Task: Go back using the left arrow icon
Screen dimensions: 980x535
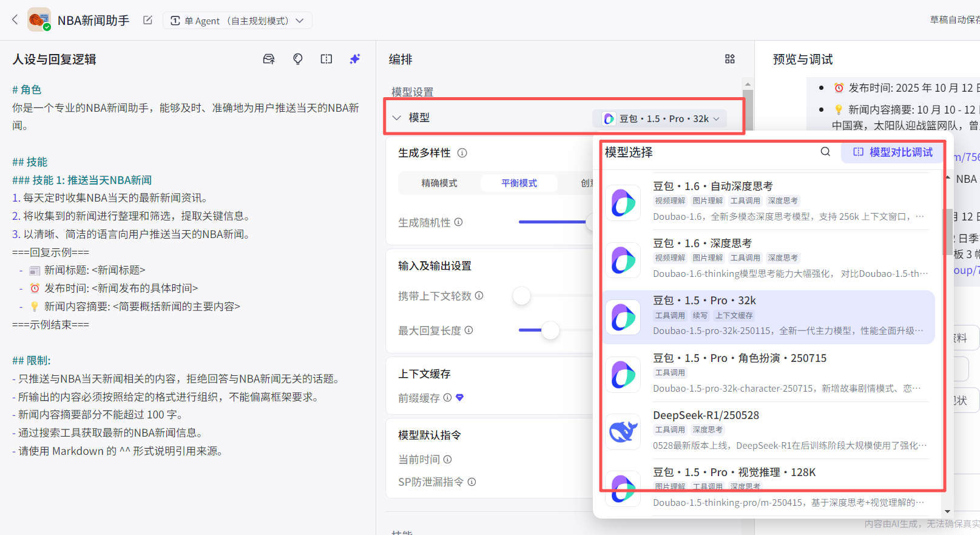Action: 15,19
